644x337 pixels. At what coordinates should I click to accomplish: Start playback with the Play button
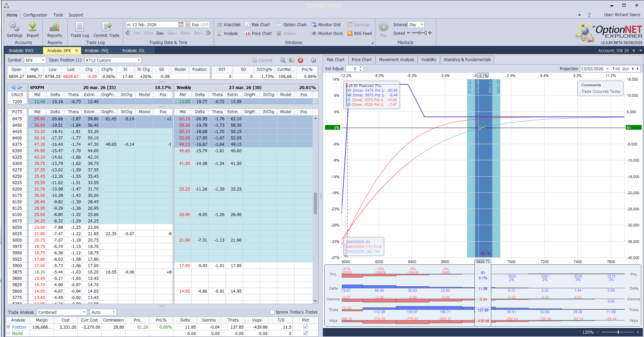pyautogui.click(x=383, y=27)
